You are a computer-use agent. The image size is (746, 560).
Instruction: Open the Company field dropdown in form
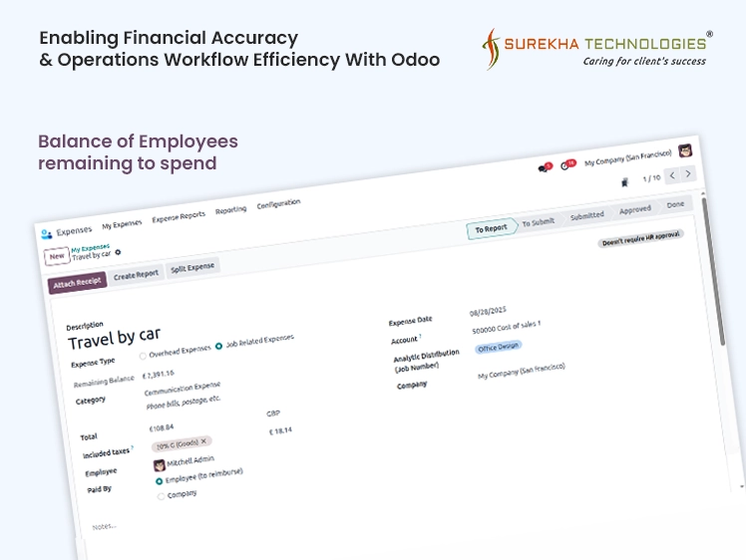click(521, 372)
